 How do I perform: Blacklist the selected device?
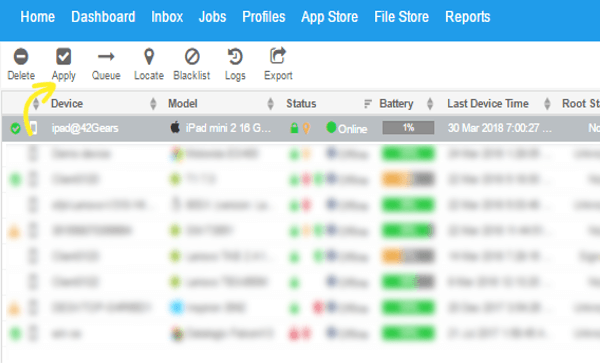coord(192,57)
